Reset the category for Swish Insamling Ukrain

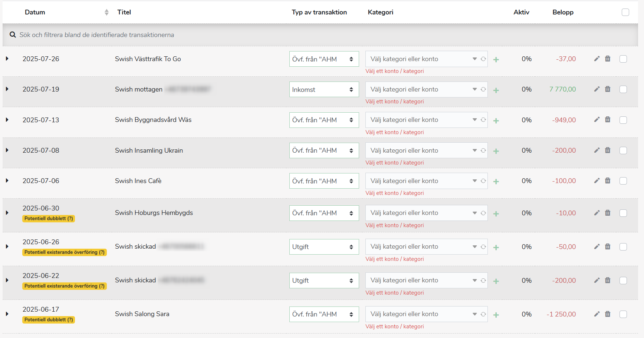click(483, 150)
